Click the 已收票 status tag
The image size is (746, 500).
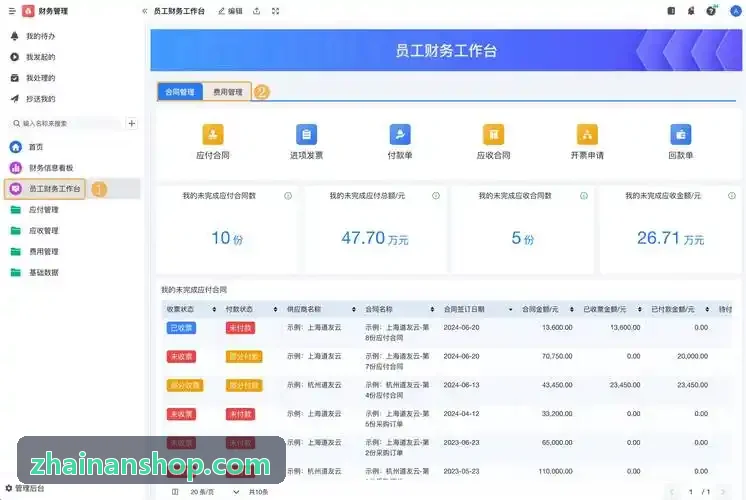tap(181, 328)
